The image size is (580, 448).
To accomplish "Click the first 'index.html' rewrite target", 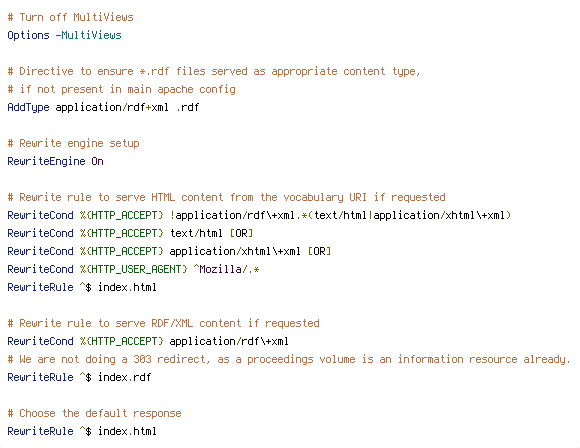I will click(127, 287).
